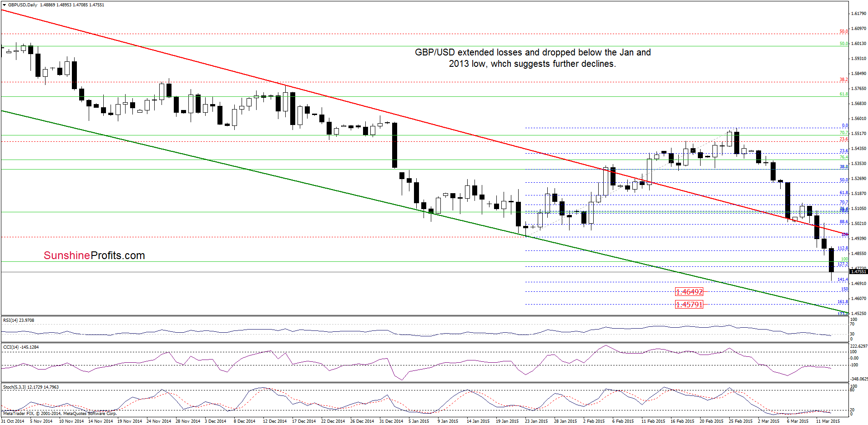The image size is (868, 425).
Task: Click the Stoch(5,3,3) indicator label
Action: 31,387
